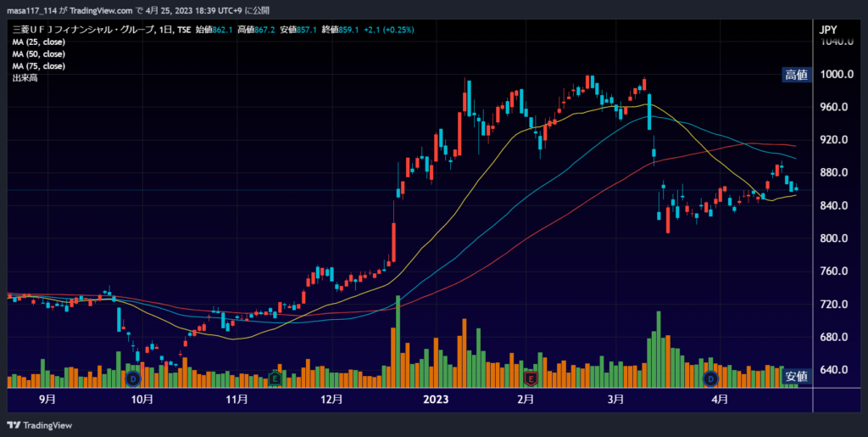Click the 始値862.1 open value
The height and width of the screenshot is (437, 868).
214,30
